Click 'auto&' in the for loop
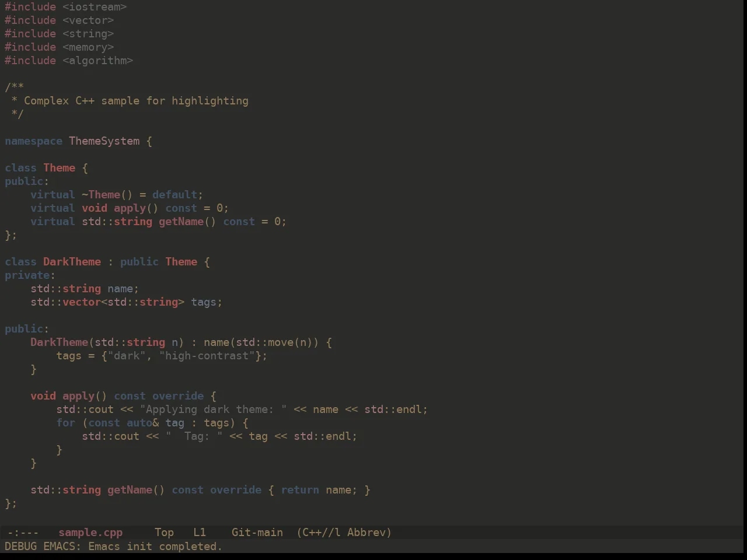Image resolution: width=747 pixels, height=560 pixels. 142,423
